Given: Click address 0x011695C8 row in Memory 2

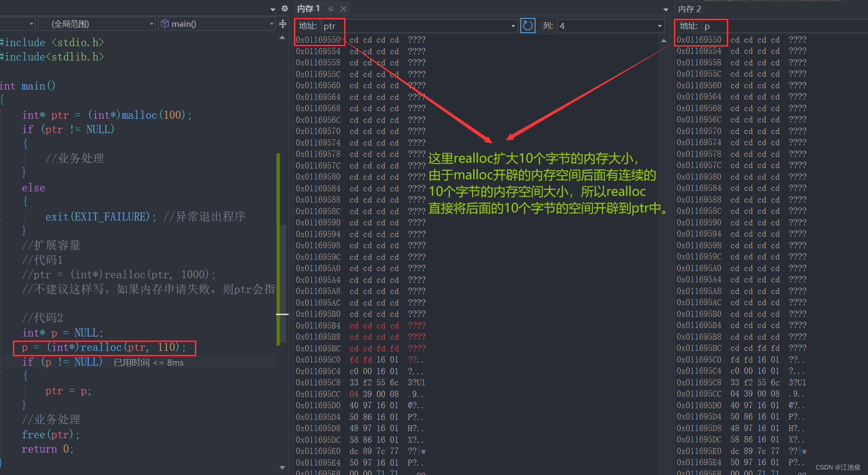Looking at the screenshot, I should tap(742, 383).
